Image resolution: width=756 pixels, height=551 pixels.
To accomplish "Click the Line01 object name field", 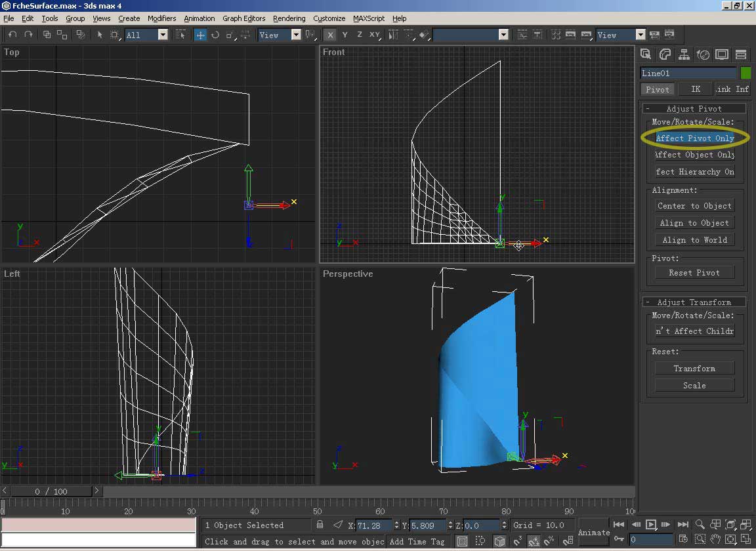I will (x=688, y=73).
